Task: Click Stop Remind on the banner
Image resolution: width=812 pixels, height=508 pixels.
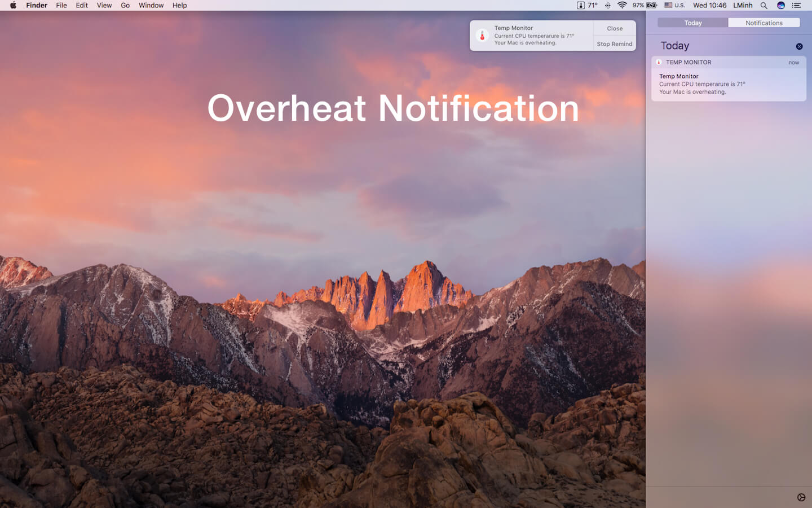Action: (615, 43)
